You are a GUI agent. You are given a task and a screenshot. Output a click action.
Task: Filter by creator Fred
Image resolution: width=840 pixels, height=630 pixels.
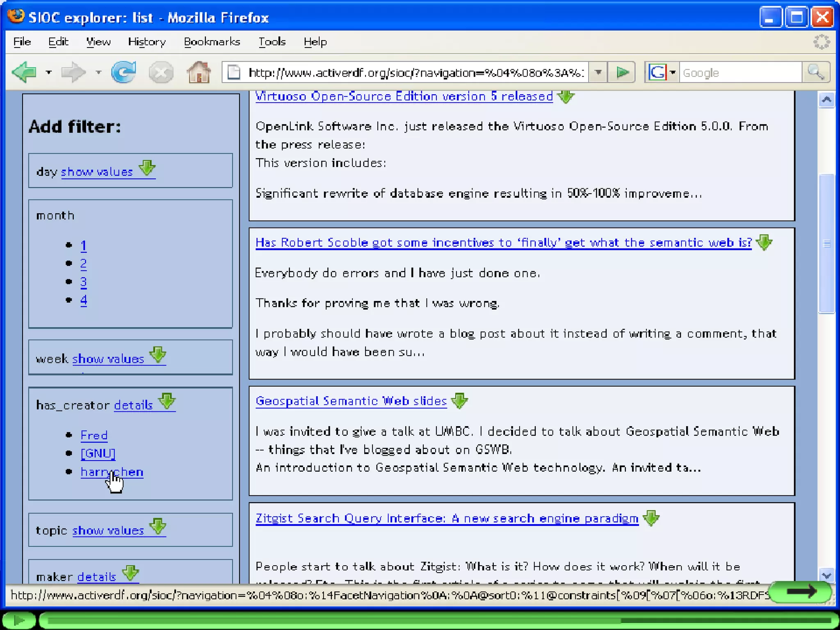tap(94, 435)
